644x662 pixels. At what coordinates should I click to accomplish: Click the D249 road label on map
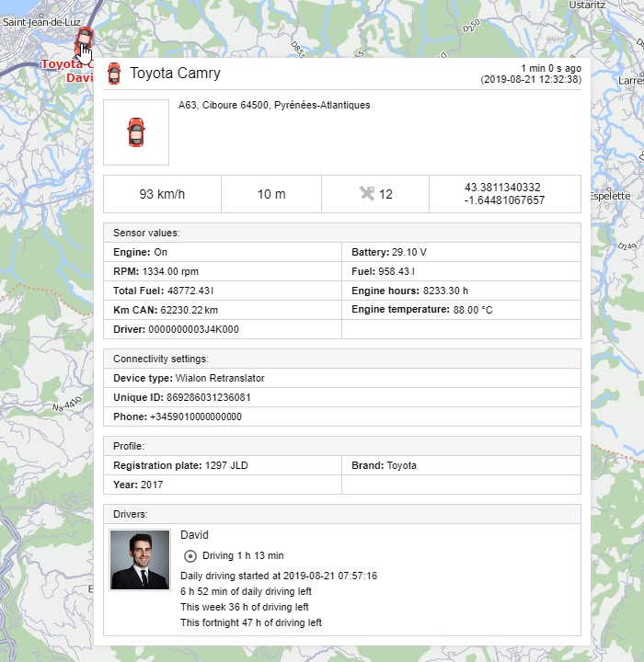(627, 246)
